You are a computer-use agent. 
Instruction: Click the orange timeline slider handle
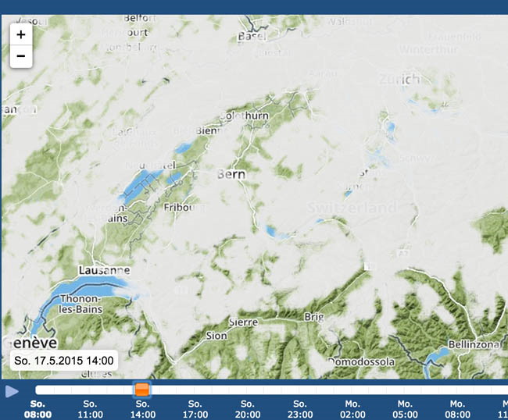coord(142,390)
